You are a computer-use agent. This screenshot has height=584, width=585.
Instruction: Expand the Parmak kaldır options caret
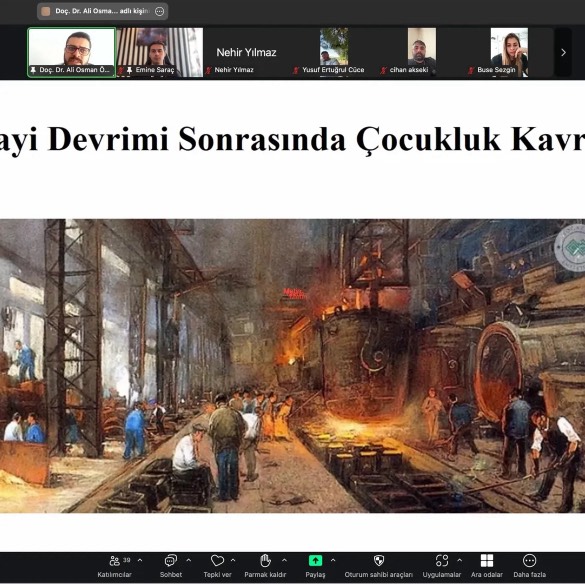[284, 560]
